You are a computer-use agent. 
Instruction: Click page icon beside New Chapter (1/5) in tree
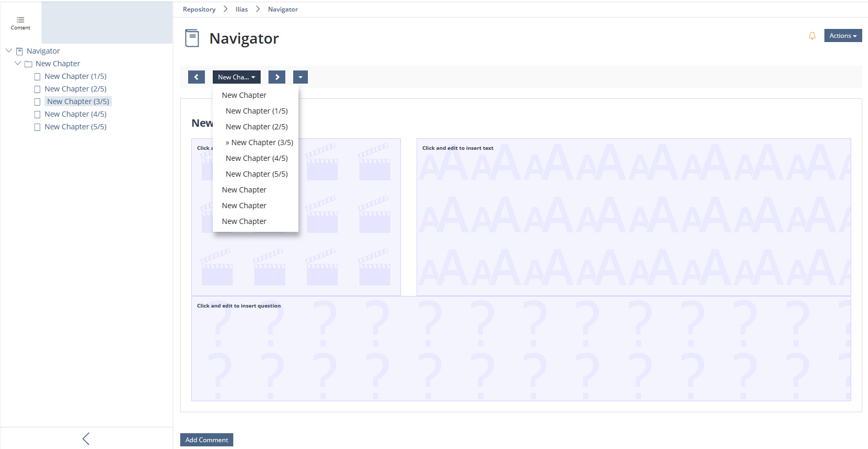pos(37,77)
